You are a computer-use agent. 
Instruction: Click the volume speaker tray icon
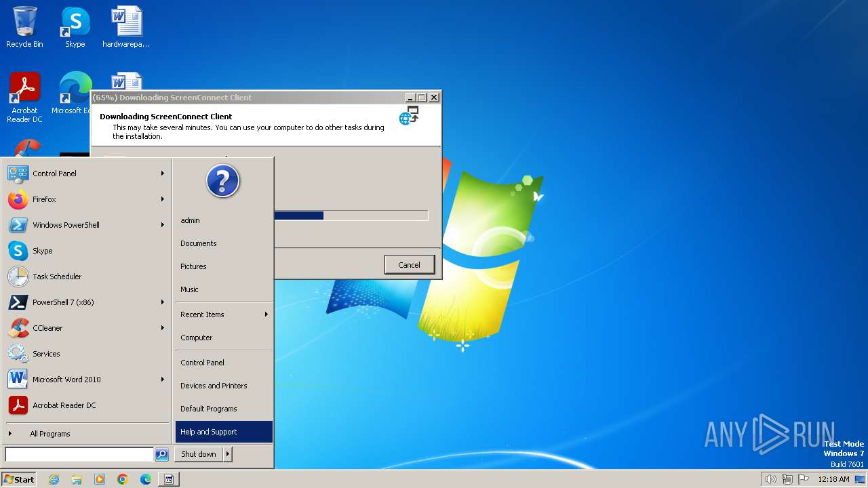[770, 479]
